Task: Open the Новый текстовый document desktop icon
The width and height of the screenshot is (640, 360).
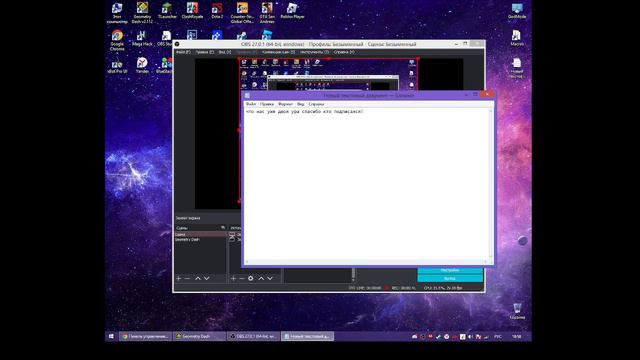Action: click(517, 68)
